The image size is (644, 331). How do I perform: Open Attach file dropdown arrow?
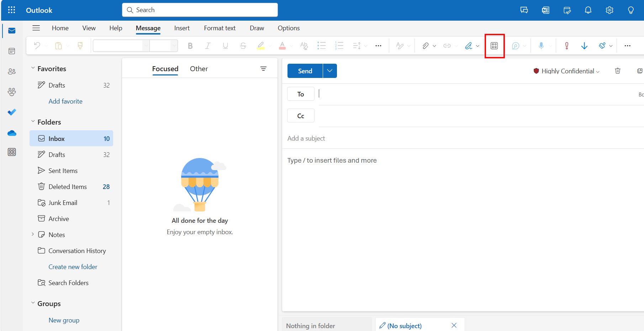click(x=434, y=46)
